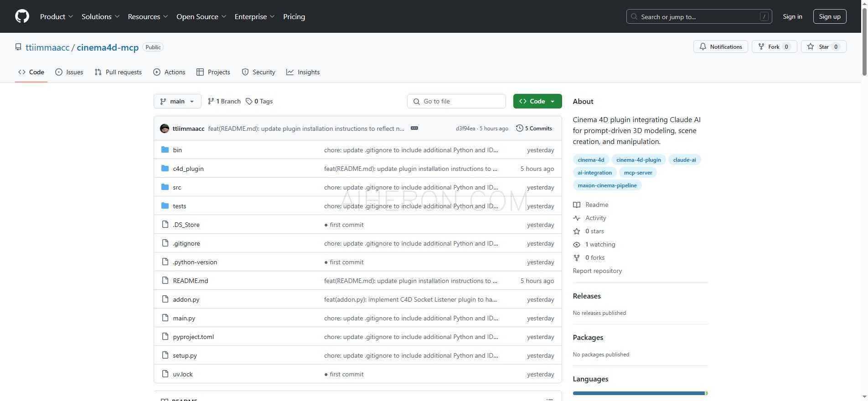
Task: Click the branch icon beside 1 Branch
Action: coord(211,101)
